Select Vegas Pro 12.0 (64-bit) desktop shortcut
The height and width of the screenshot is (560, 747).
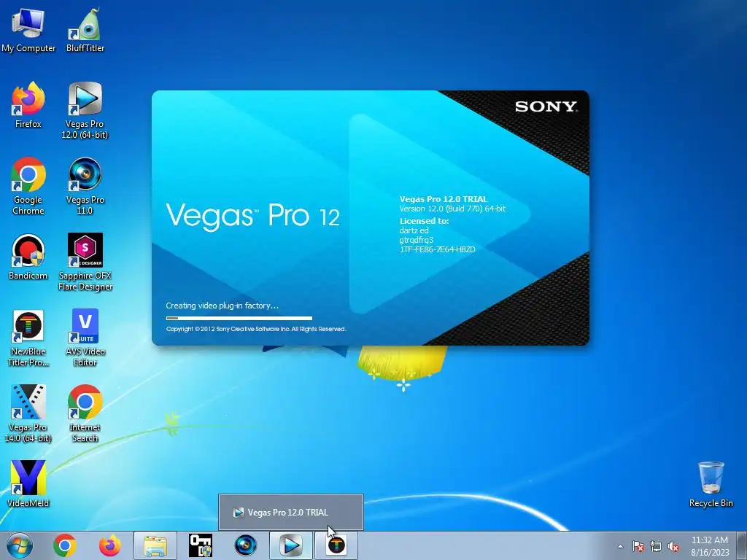tap(85, 111)
